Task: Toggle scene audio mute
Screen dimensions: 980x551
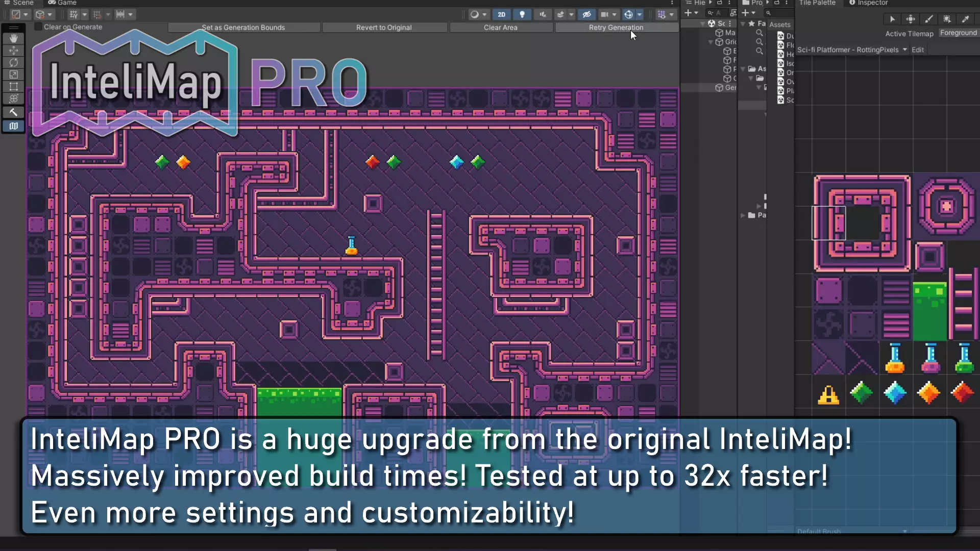Action: [x=543, y=15]
